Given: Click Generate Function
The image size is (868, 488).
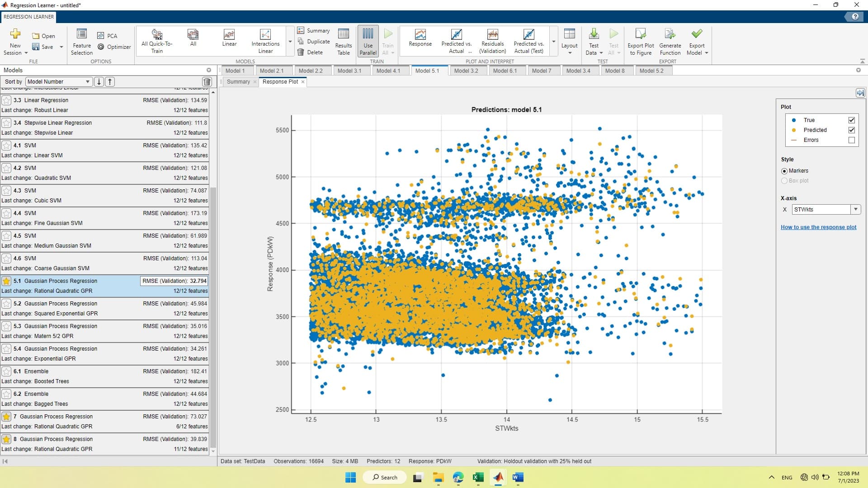Looking at the screenshot, I should (x=670, y=42).
